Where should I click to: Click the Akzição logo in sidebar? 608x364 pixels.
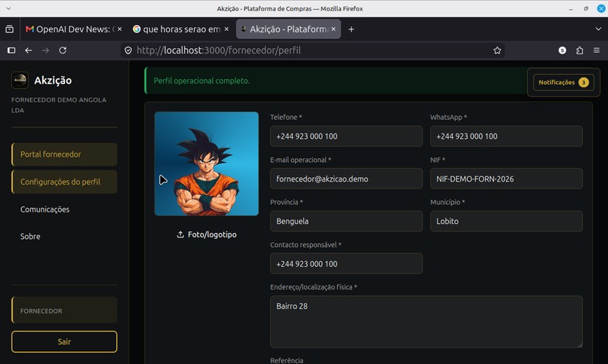click(20, 80)
